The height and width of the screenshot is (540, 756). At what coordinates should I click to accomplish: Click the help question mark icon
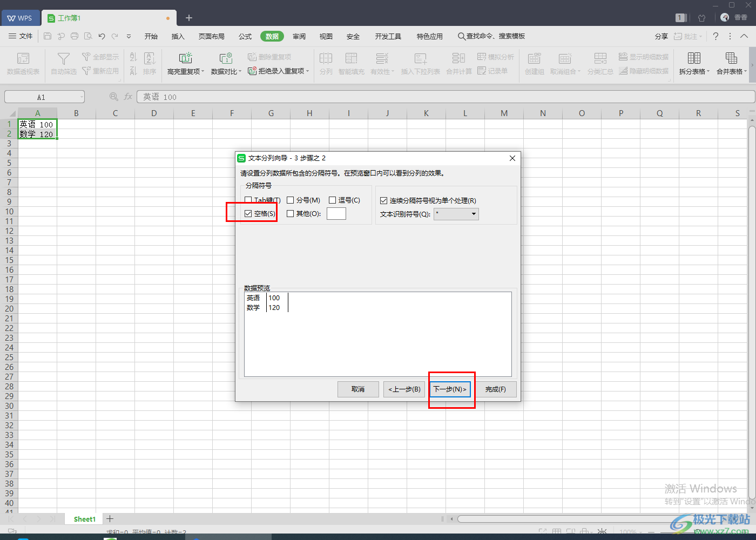coord(715,36)
